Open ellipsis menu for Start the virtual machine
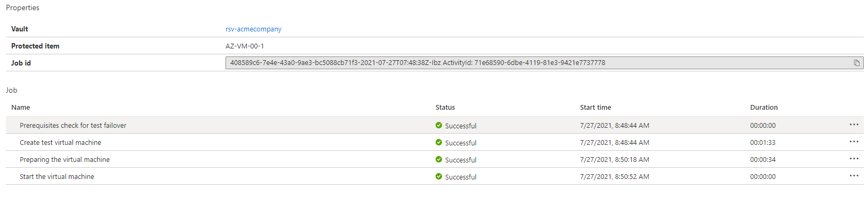Screen dimensions: 868x204 [x=854, y=176]
